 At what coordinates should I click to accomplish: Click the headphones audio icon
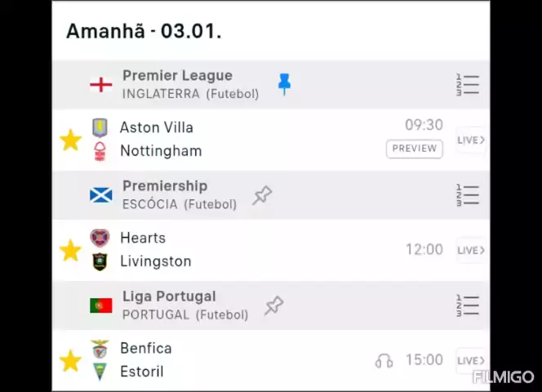pyautogui.click(x=384, y=360)
